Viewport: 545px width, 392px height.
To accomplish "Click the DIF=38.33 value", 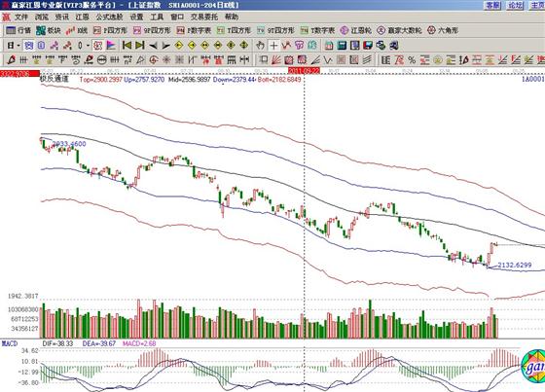I will tap(57, 343).
